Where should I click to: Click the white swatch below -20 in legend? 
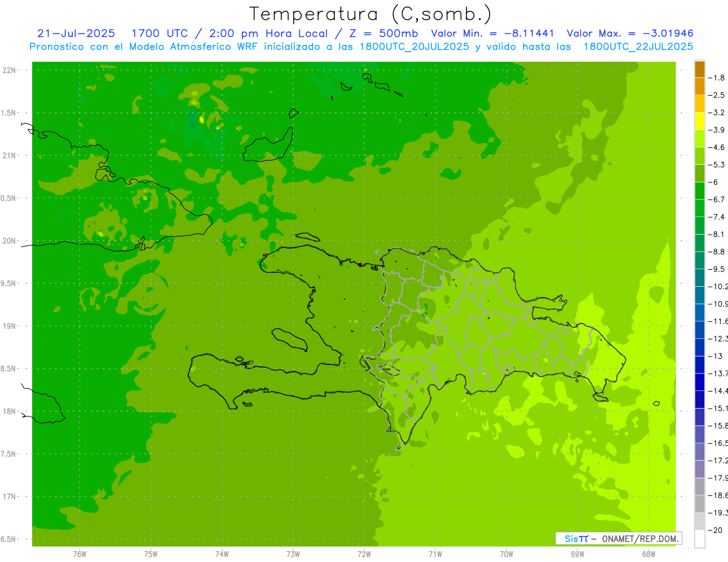[x=699, y=539]
